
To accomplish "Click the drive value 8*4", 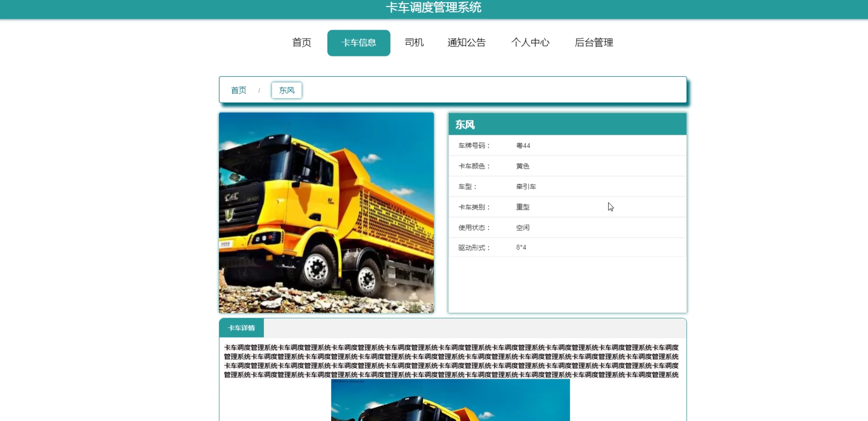I will [521, 248].
